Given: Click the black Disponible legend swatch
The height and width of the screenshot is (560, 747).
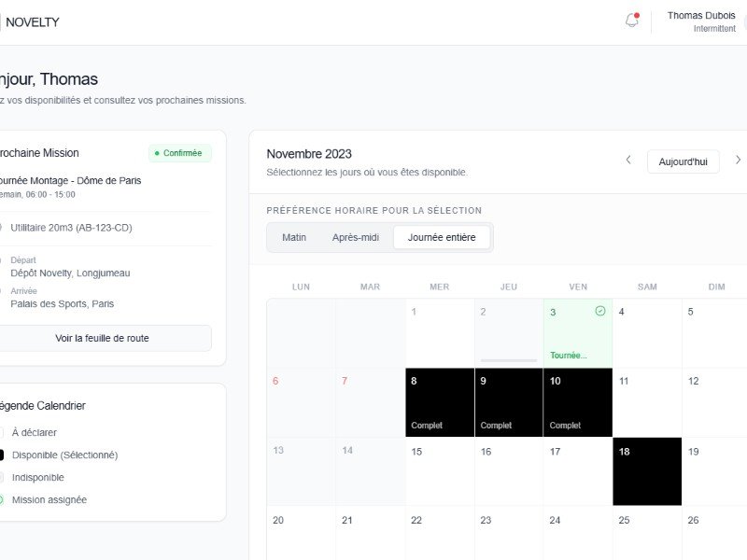Looking at the screenshot, I should point(1,455).
